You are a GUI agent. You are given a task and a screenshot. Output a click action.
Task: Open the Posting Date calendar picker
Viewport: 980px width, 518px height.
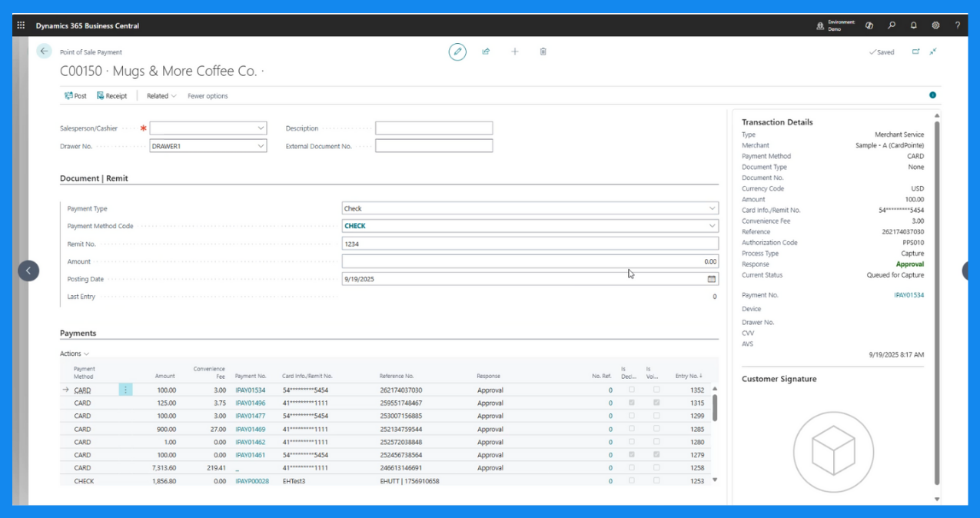click(x=711, y=279)
